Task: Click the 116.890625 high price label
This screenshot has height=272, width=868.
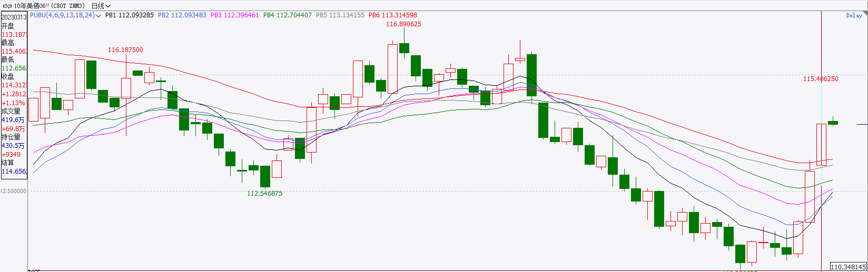Action: pos(403,24)
